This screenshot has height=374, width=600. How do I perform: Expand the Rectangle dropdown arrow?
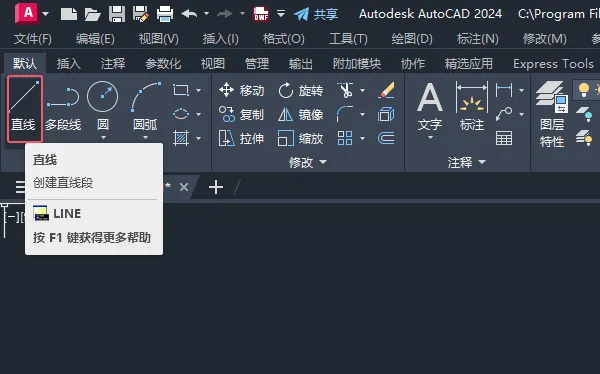click(199, 90)
